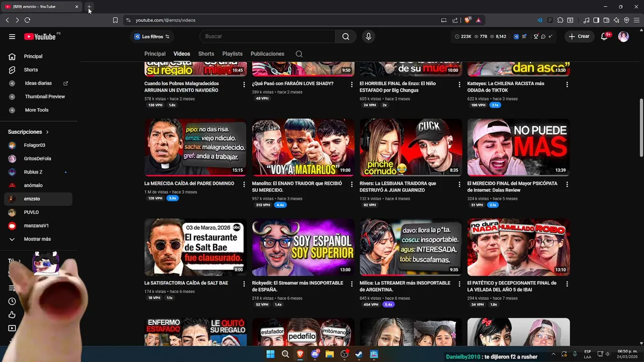Image resolution: width=644 pixels, height=362 pixels.
Task: Open the Windows Start menu
Action: [x=270, y=354]
